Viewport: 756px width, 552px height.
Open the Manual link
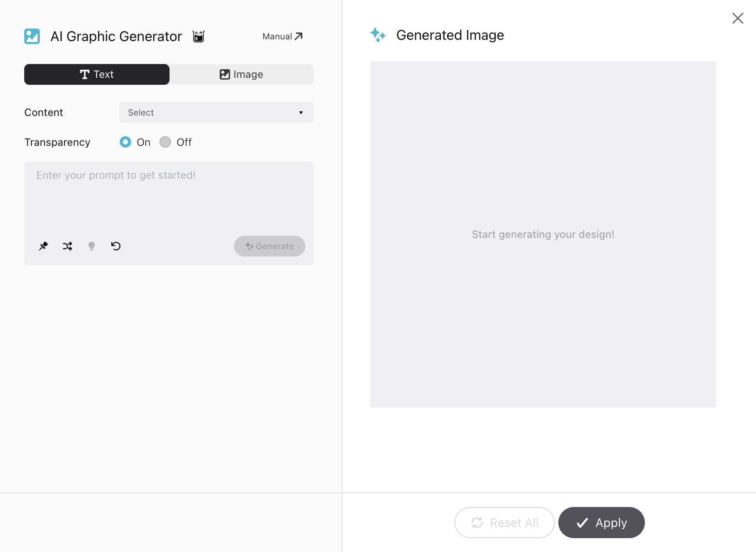282,36
